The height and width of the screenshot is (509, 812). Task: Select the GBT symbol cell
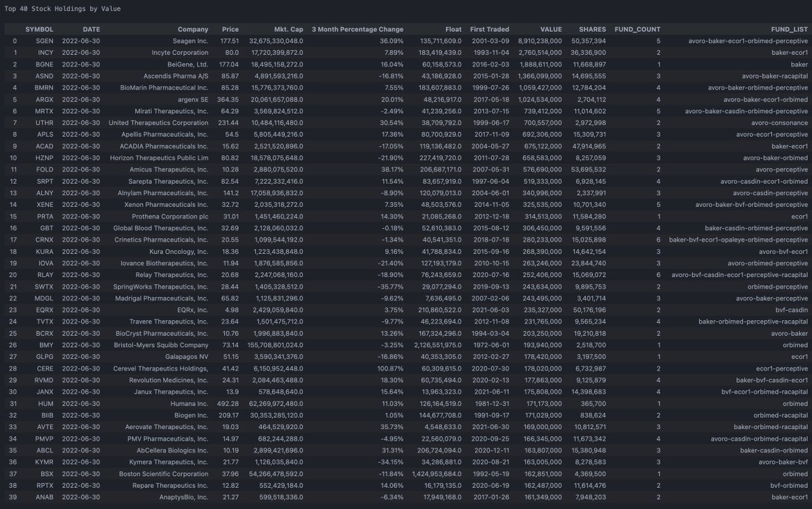click(46, 227)
